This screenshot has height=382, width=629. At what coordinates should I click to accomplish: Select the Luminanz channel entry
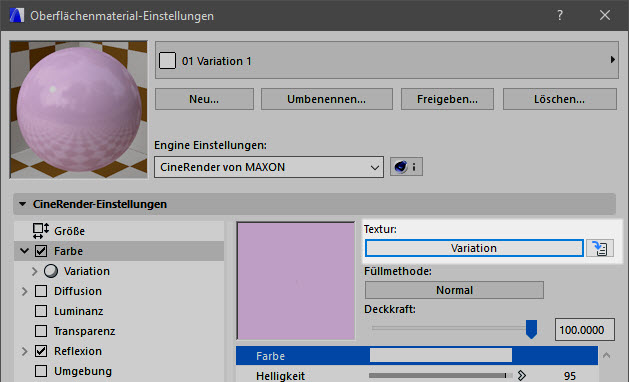(79, 311)
